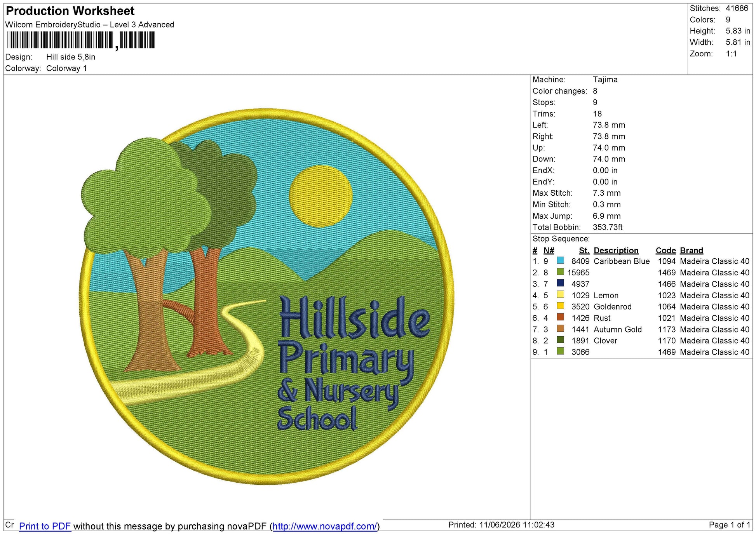This screenshot has height=534, width=756.
Task: Select the Total Bobbin value 353.73ft
Action: [608, 227]
